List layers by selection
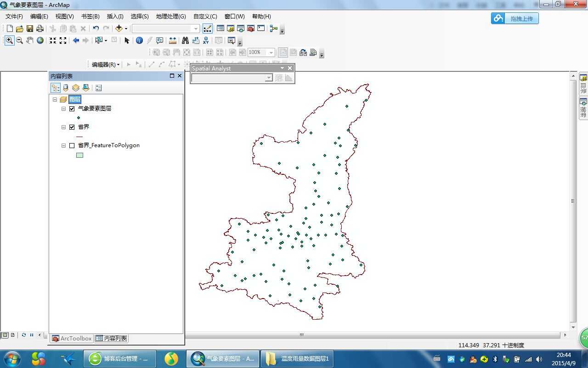Viewport: 588px width, 368px height. click(86, 88)
